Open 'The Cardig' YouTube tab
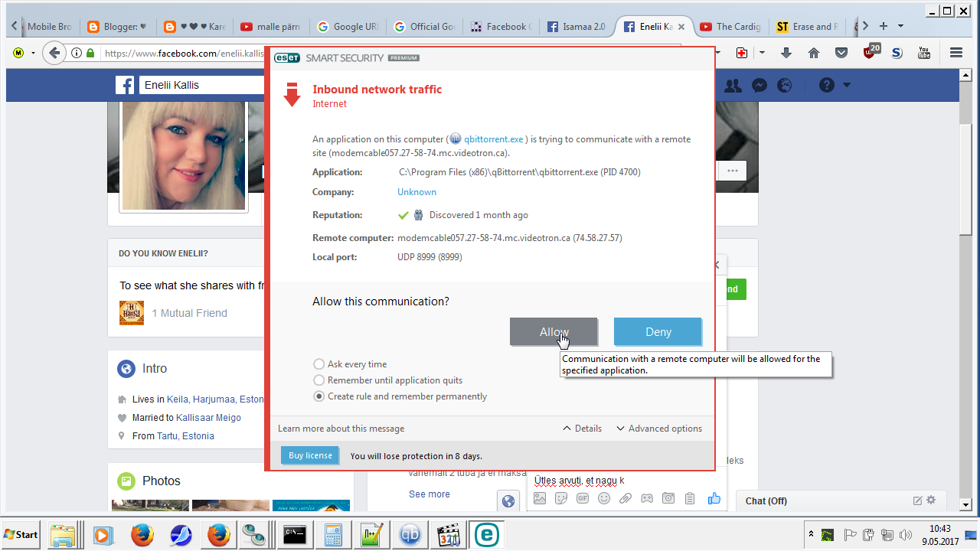The width and height of the screenshot is (980, 551). click(x=730, y=26)
